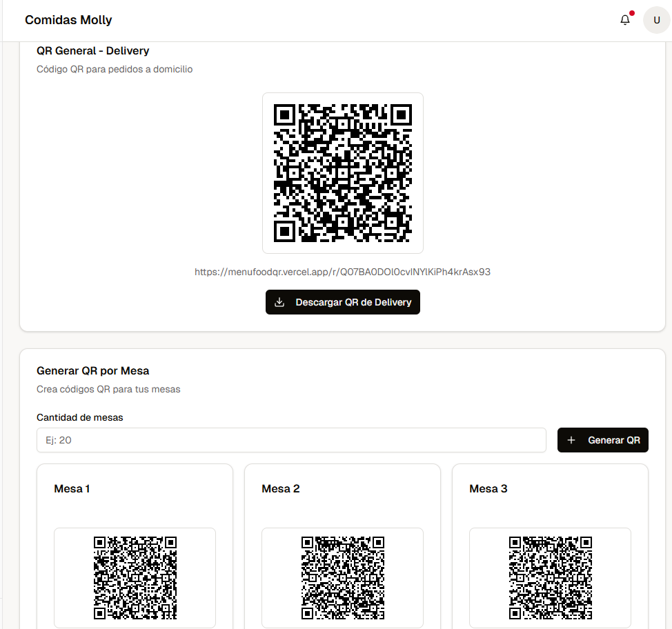
Task: Click the Generar QR button
Action: click(x=602, y=440)
